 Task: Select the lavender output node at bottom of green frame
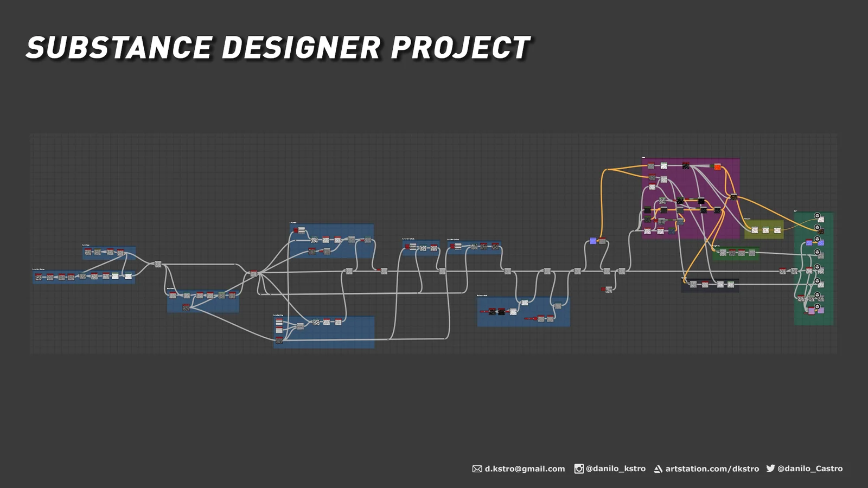[812, 311]
